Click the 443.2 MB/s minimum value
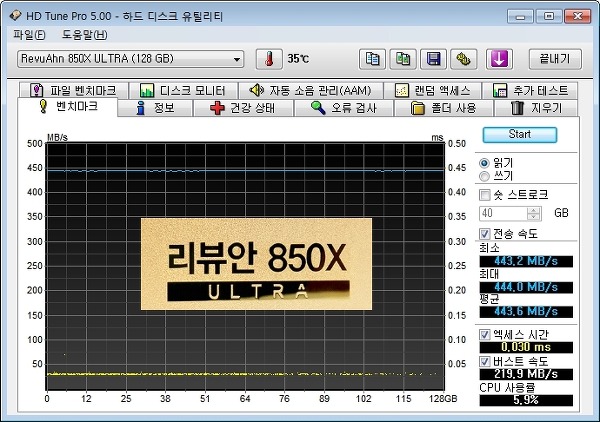 click(526, 261)
